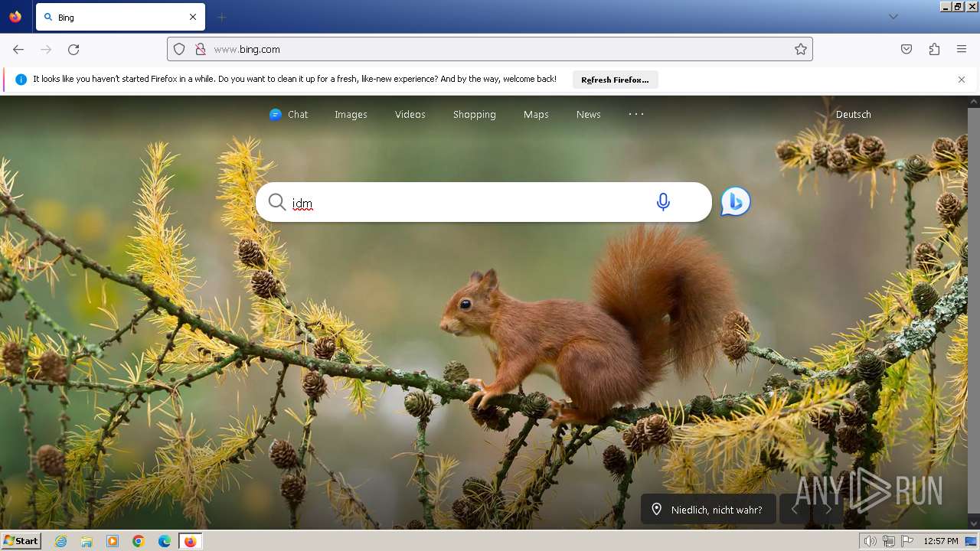
Task: Click the Refresh Firefox button
Action: pyautogui.click(x=615, y=80)
